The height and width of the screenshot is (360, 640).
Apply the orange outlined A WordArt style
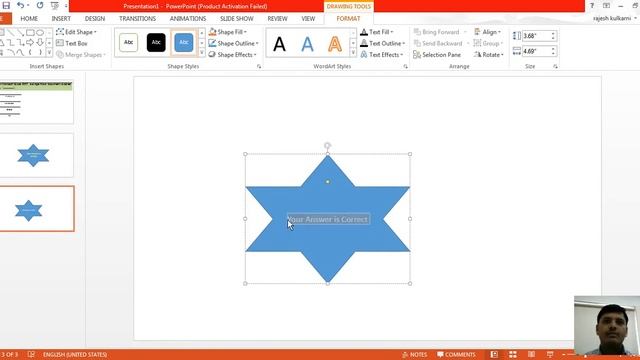[x=335, y=44]
